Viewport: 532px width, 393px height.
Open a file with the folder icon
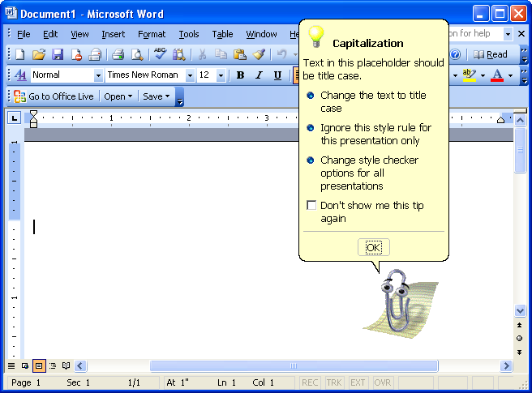[39, 54]
